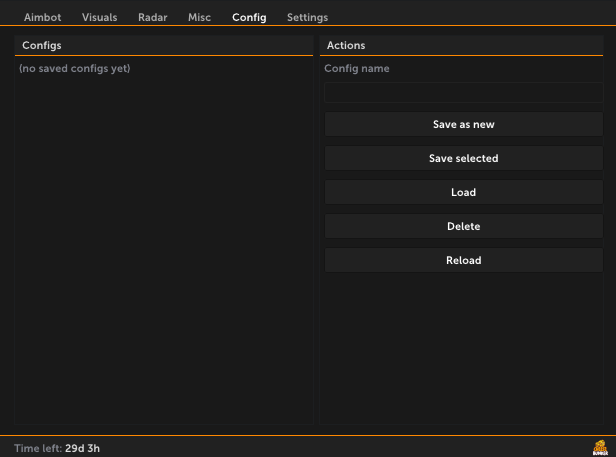
Task: Switch to the Aimbot tab
Action: tap(42, 17)
